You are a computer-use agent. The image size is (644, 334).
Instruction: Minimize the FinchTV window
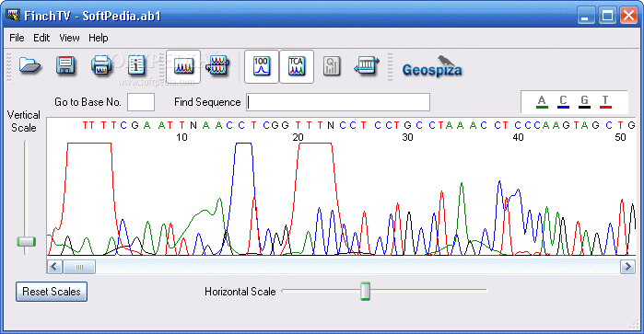tap(586, 16)
